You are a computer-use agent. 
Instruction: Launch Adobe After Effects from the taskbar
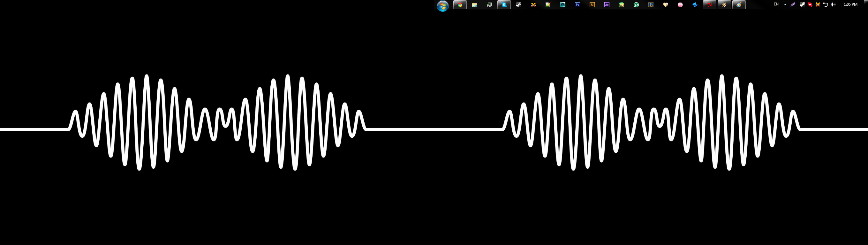coord(607,5)
